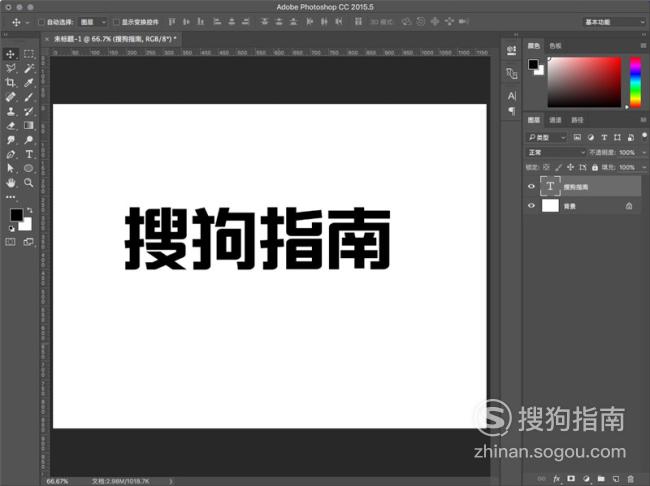Select the History Brush tool
The width and height of the screenshot is (650, 486).
(x=29, y=111)
